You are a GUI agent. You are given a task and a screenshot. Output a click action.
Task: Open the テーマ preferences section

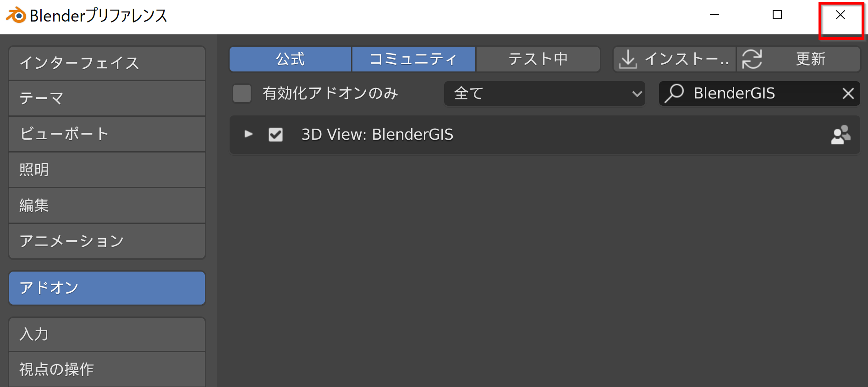(x=107, y=98)
